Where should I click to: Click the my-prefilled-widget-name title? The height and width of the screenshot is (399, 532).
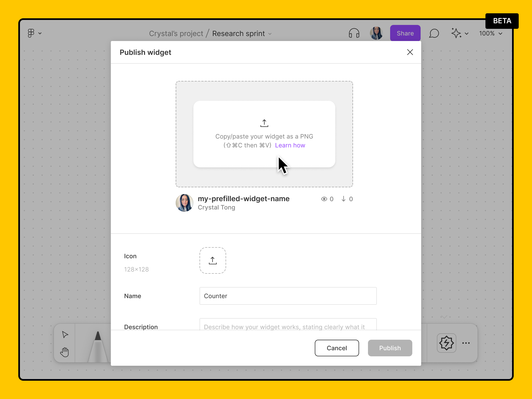244,199
